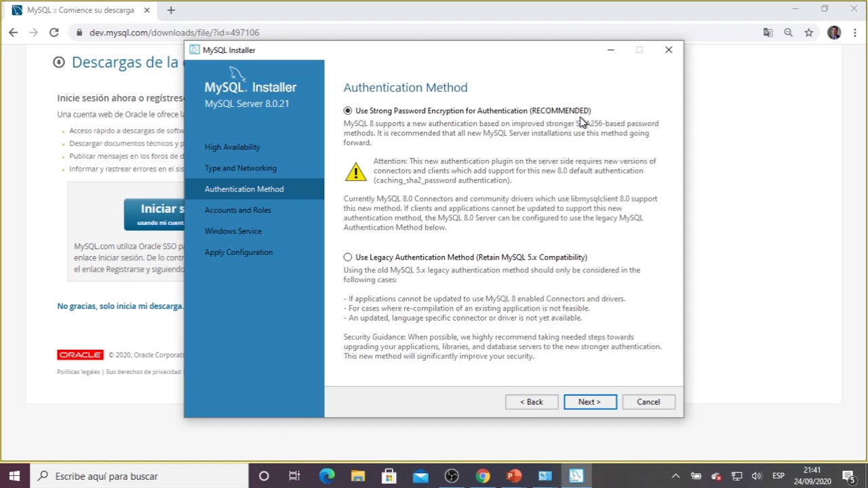Click the Back button in installer
868x488 pixels.
[x=532, y=402]
